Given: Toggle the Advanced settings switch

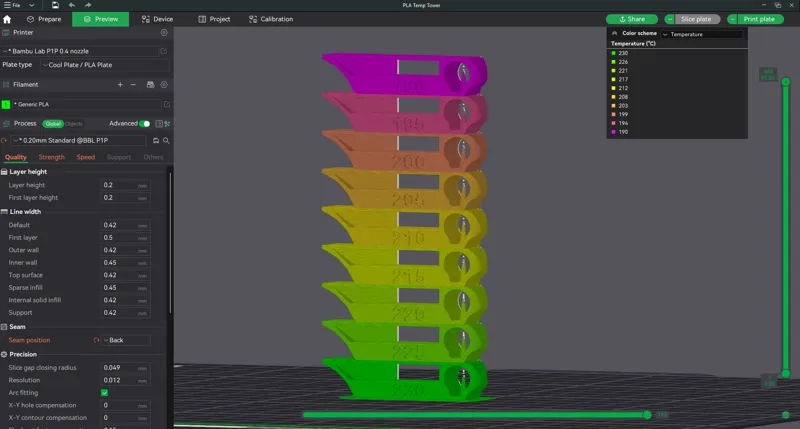Looking at the screenshot, I should (145, 123).
